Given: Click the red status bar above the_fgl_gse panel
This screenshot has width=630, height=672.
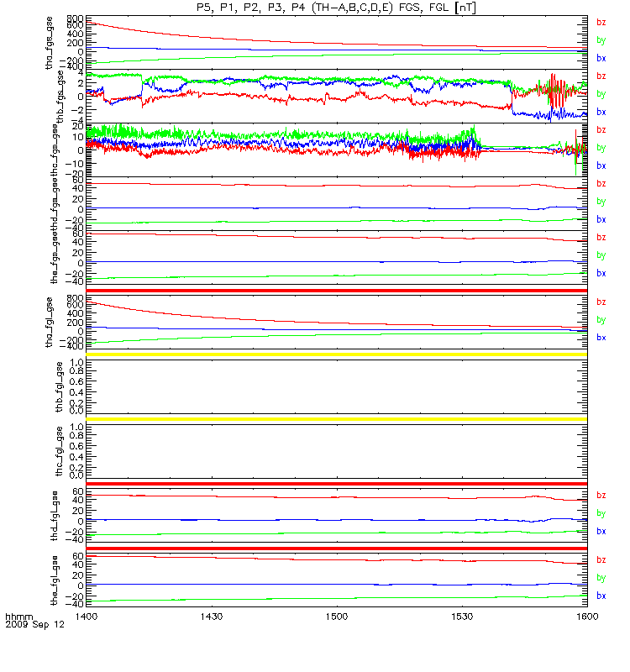Looking at the screenshot, I should [337, 549].
